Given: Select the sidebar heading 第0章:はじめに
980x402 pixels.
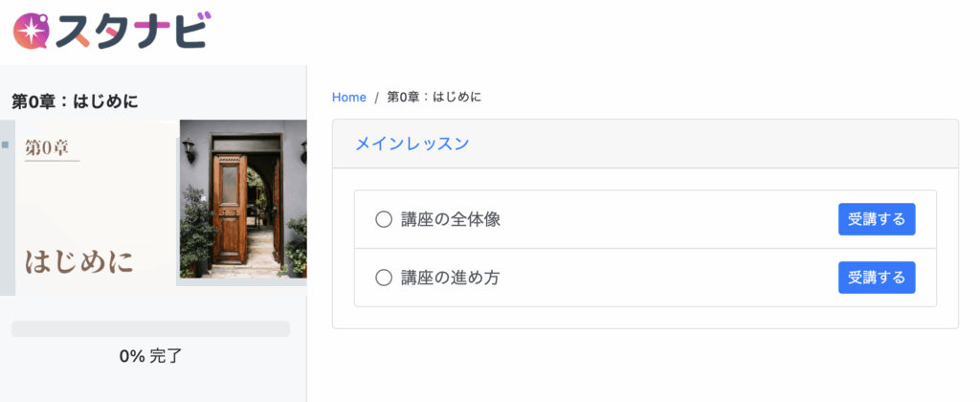Looking at the screenshot, I should [x=75, y=100].
